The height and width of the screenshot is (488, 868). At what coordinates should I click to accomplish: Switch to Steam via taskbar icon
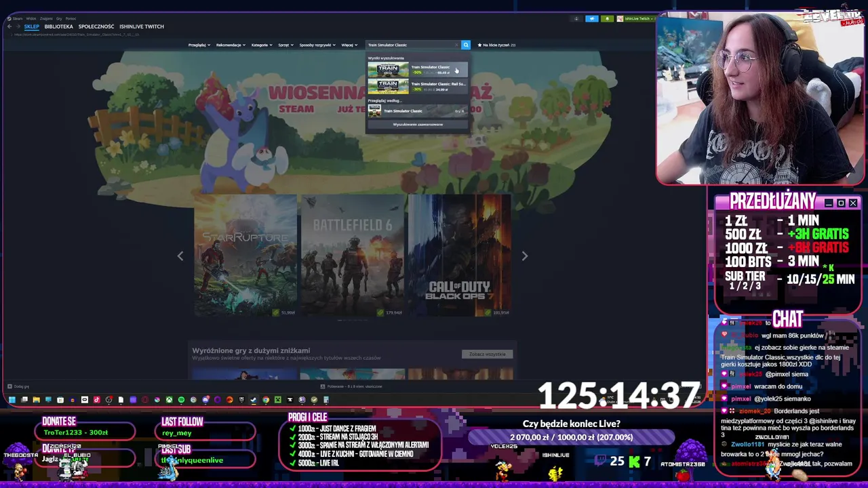pos(254,400)
